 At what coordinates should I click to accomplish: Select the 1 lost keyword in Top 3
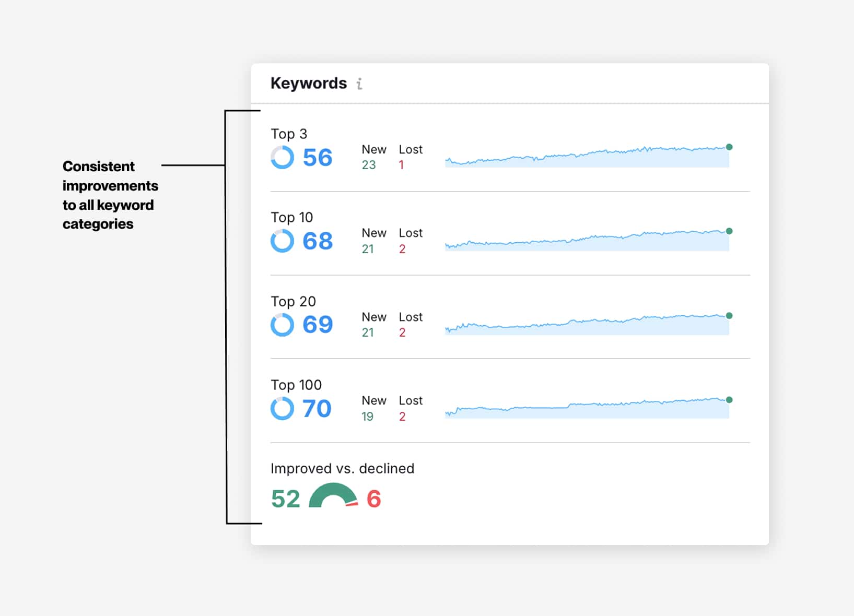click(401, 165)
